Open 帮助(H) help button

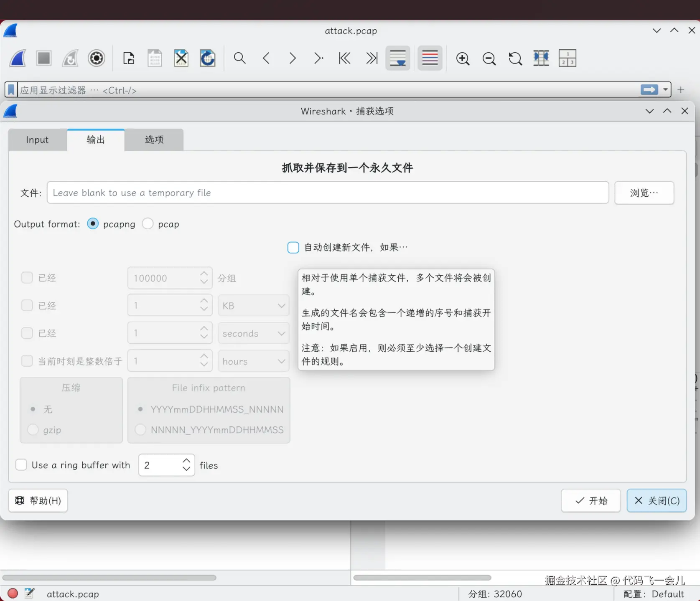38,500
